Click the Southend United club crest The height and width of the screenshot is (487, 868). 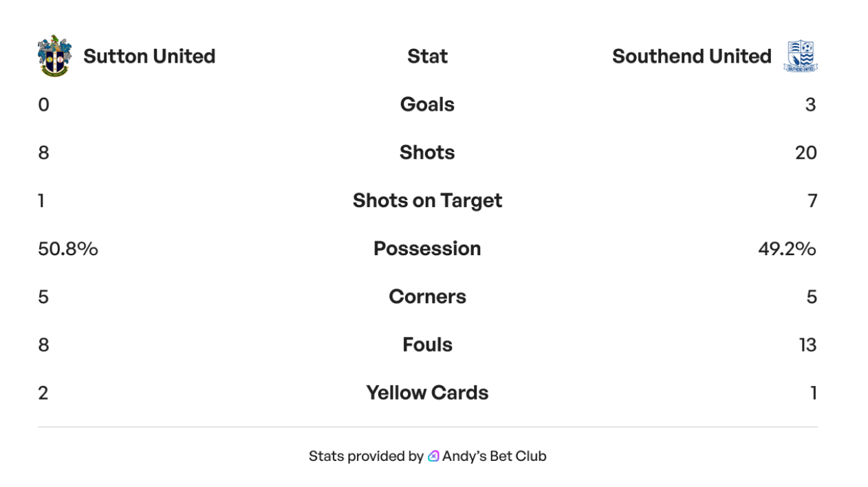[800, 56]
